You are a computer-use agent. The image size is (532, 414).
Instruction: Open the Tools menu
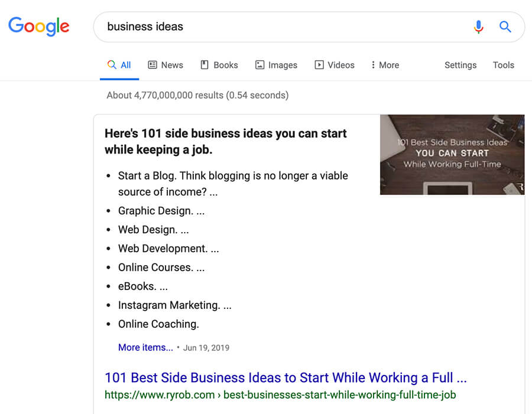click(503, 65)
